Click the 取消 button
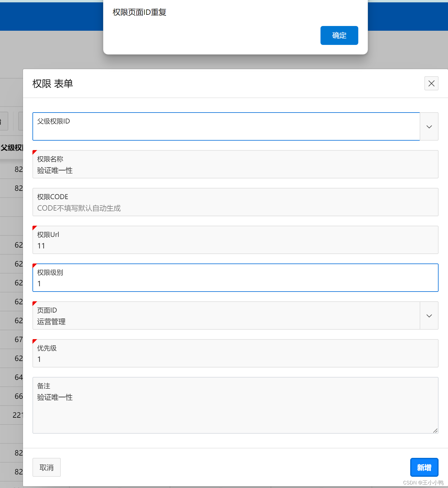The height and width of the screenshot is (488, 448). pyautogui.click(x=47, y=467)
